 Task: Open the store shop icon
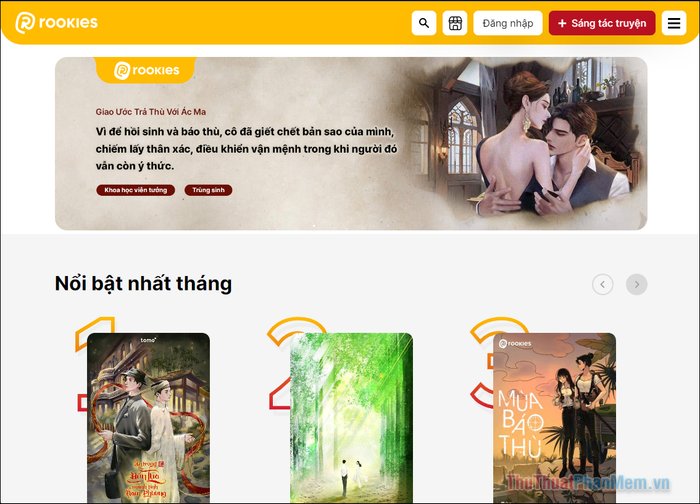[454, 23]
